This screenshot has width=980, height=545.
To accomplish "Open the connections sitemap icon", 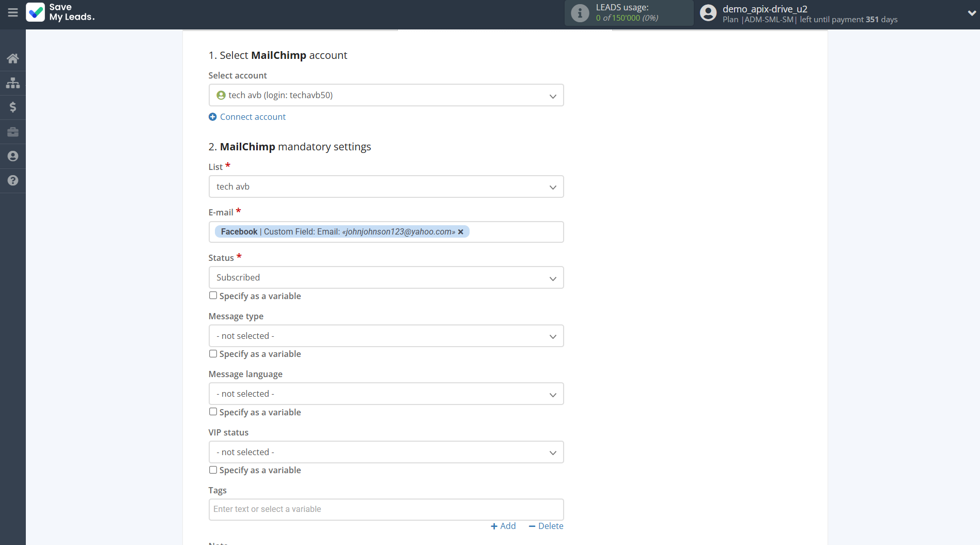I will pyautogui.click(x=13, y=83).
